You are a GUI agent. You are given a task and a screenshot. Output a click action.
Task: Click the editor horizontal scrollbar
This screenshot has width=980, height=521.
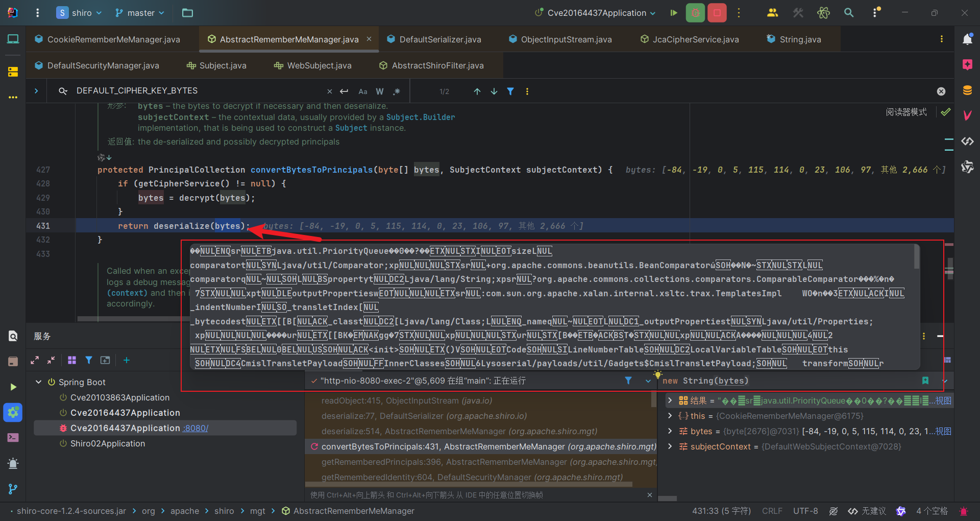[x=134, y=319]
